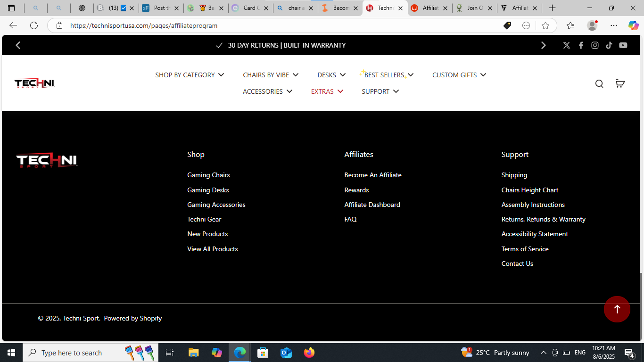The height and width of the screenshot is (362, 644).
Task: Open shopping price tag icon in address bar
Action: click(x=507, y=25)
